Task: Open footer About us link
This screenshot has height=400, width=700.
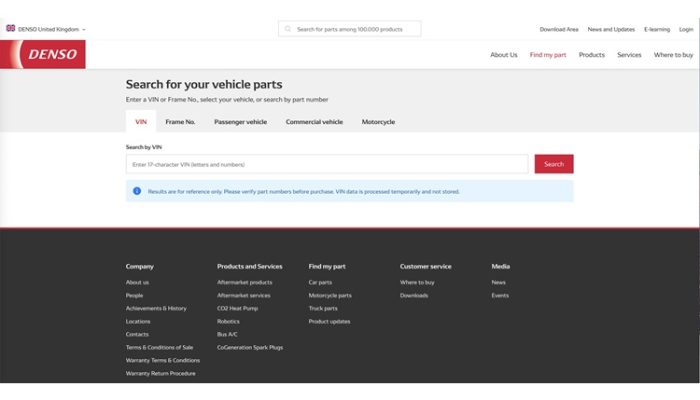Action: click(x=138, y=282)
